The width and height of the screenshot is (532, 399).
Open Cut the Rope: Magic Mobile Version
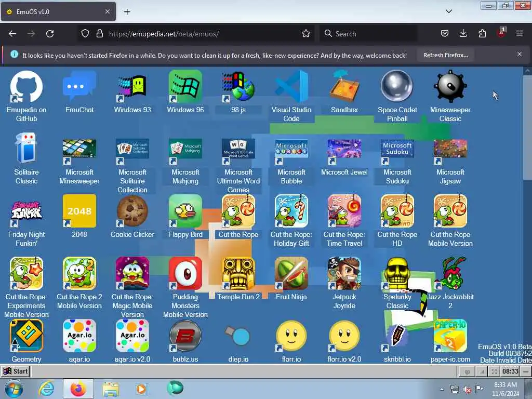point(132,273)
